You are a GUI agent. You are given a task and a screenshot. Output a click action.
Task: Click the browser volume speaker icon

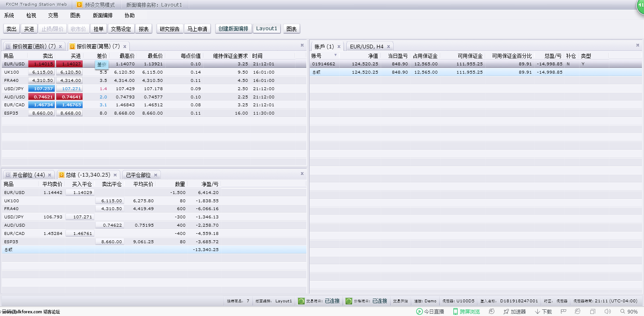[x=607, y=311]
